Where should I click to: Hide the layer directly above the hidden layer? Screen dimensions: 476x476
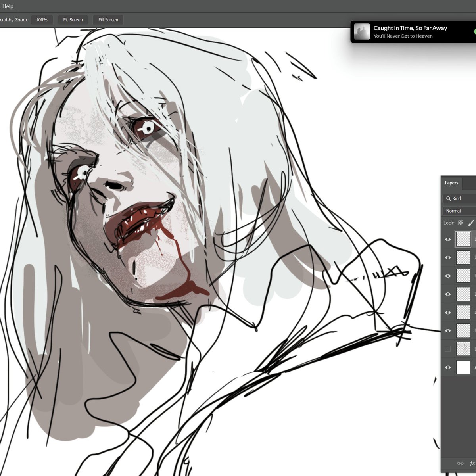[x=448, y=331]
